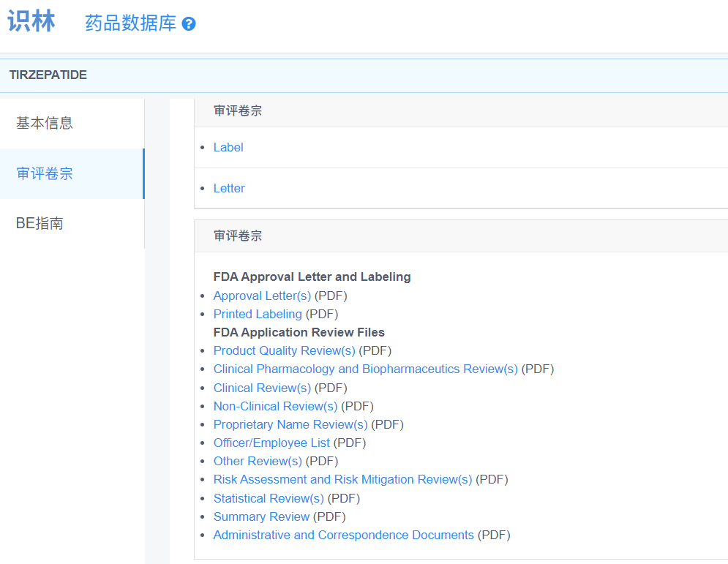Select the 基本信息 sidebar tab
The width and height of the screenshot is (728, 564).
tap(45, 123)
